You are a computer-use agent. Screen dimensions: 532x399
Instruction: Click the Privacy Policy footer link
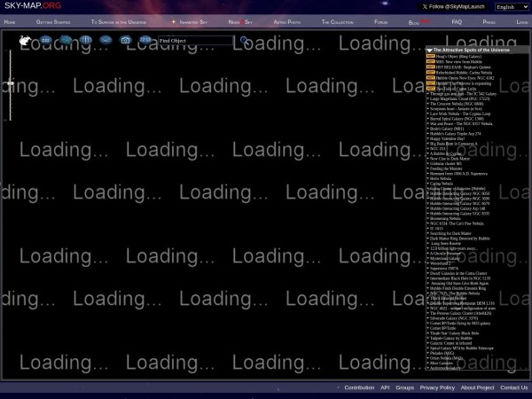tap(437, 387)
